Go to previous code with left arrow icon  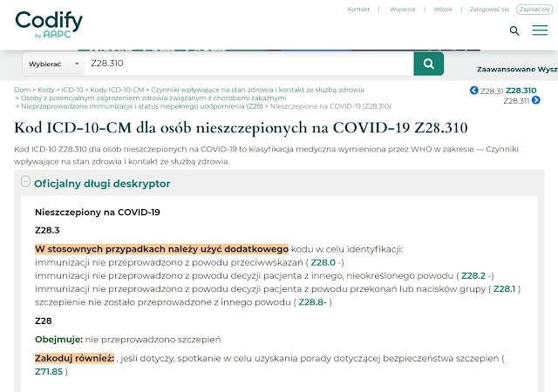(x=474, y=91)
